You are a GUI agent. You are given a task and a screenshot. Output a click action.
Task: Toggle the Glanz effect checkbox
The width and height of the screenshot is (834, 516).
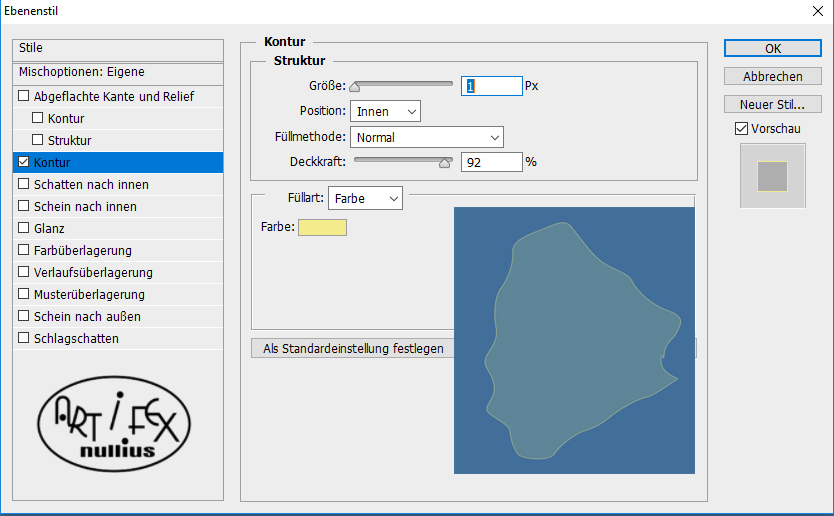coord(23,228)
